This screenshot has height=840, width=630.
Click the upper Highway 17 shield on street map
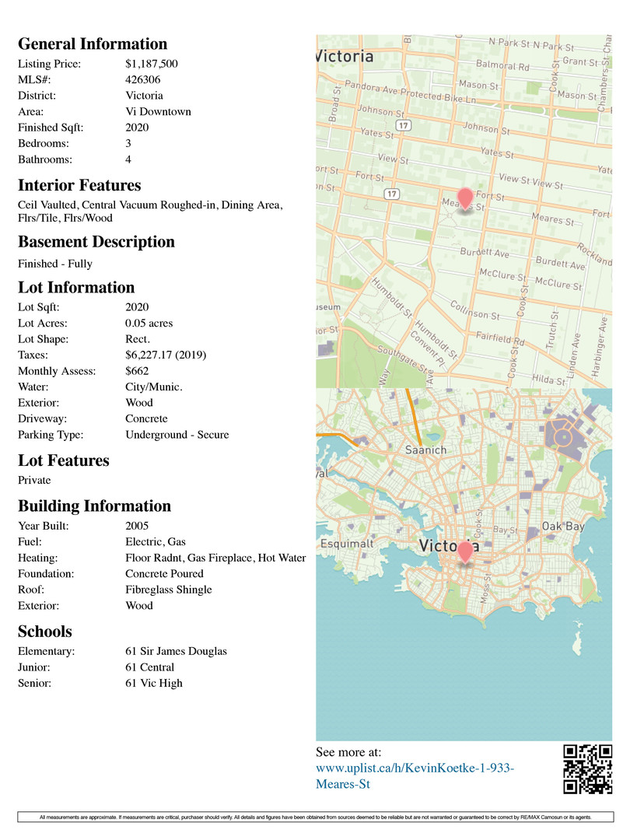403,125
